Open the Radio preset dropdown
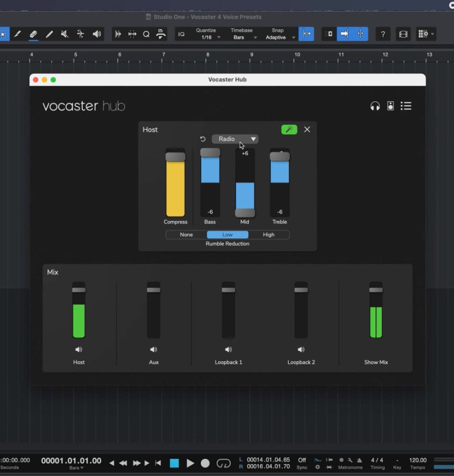This screenshot has width=454, height=476. pyautogui.click(x=235, y=139)
